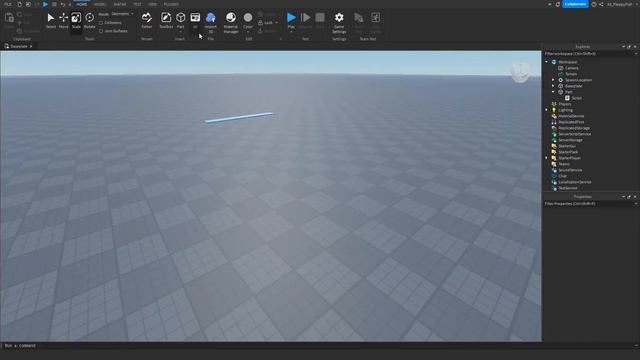Click the view selector cube in viewport
This screenshot has width=640, height=360.
520,72
